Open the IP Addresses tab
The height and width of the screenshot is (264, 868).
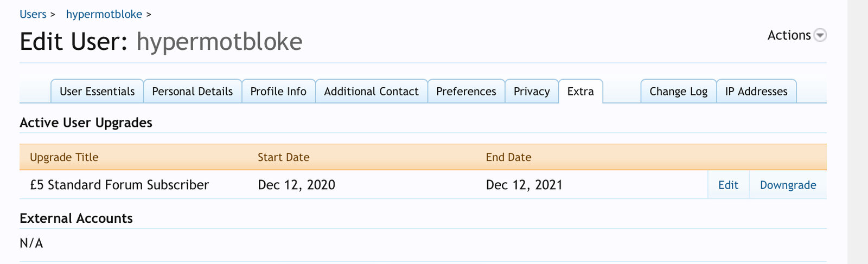pyautogui.click(x=756, y=91)
